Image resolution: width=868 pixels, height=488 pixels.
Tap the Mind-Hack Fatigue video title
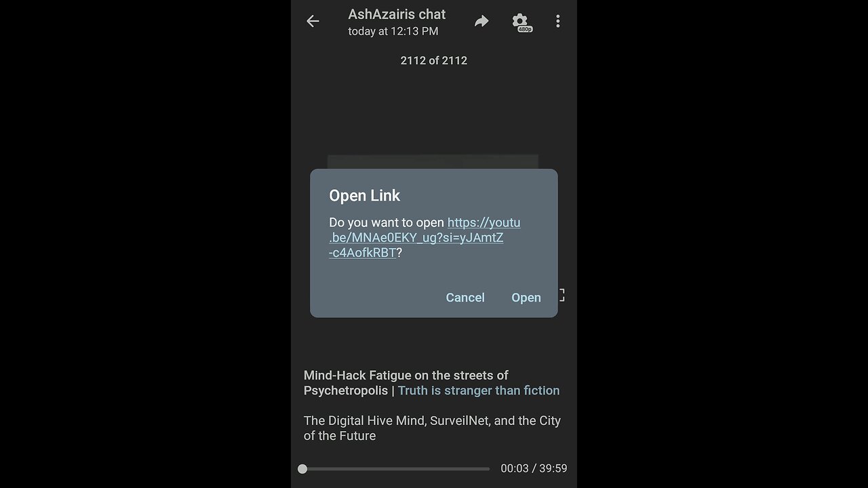coord(406,383)
